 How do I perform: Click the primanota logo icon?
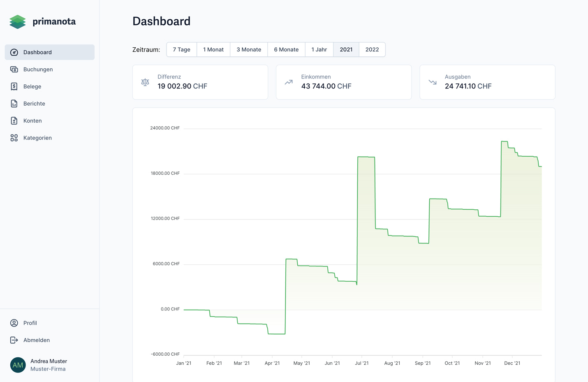click(18, 22)
